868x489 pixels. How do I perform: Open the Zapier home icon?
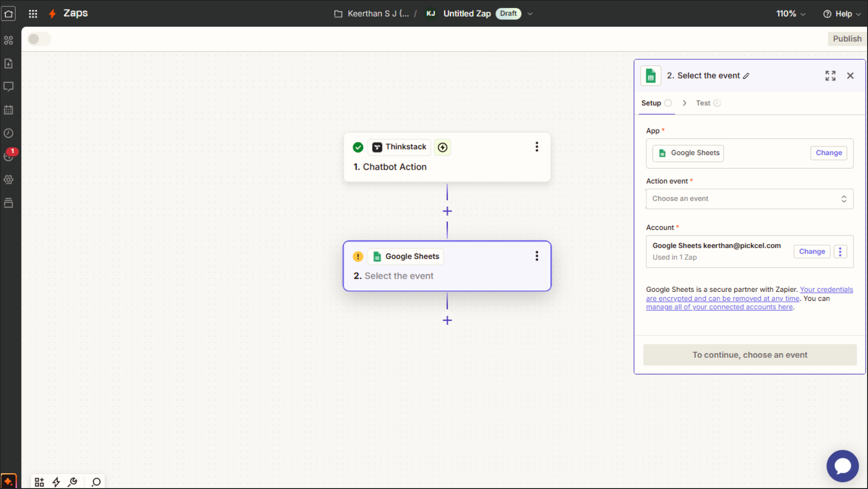pyautogui.click(x=9, y=14)
